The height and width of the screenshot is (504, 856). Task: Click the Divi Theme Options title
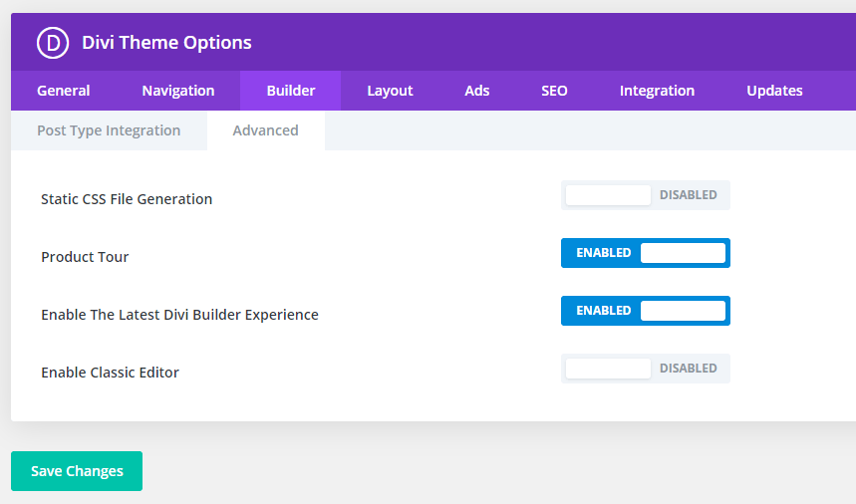[166, 43]
